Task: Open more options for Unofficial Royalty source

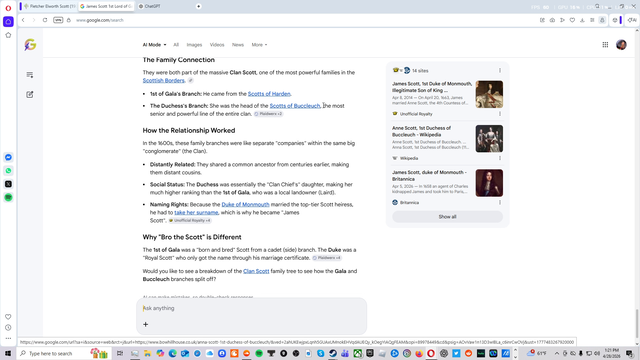Action: (x=500, y=114)
